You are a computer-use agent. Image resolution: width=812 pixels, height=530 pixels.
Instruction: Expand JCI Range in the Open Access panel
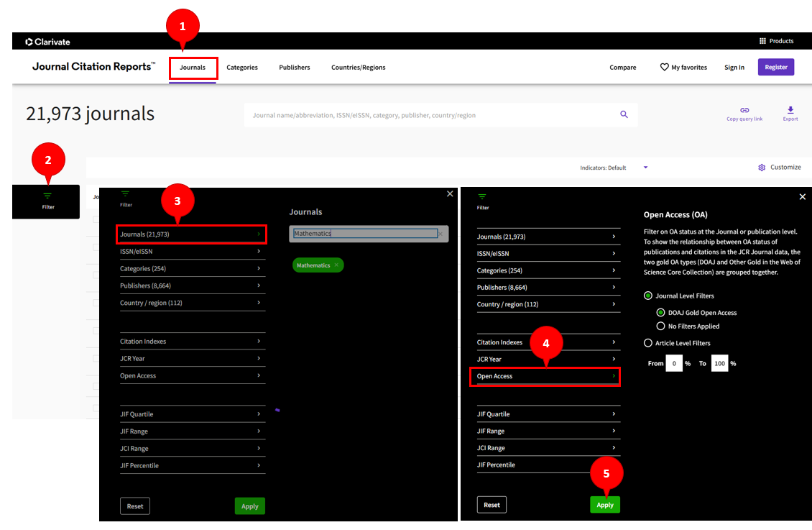[x=548, y=447]
